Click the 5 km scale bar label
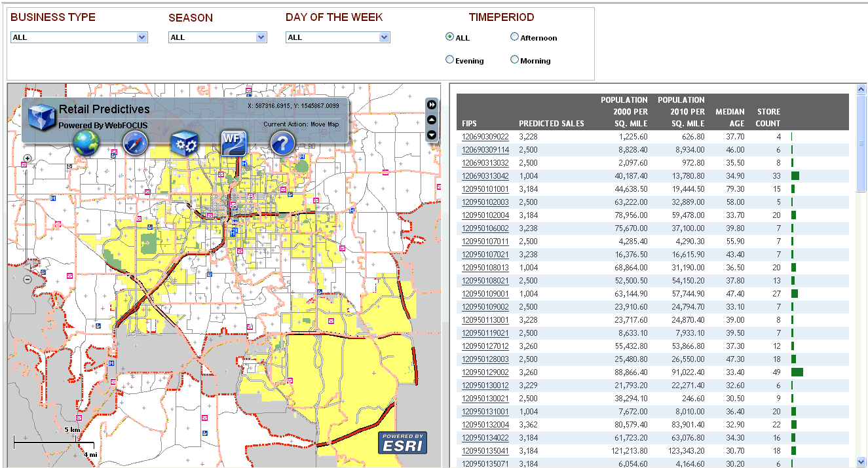The width and height of the screenshot is (868, 468). tap(71, 429)
